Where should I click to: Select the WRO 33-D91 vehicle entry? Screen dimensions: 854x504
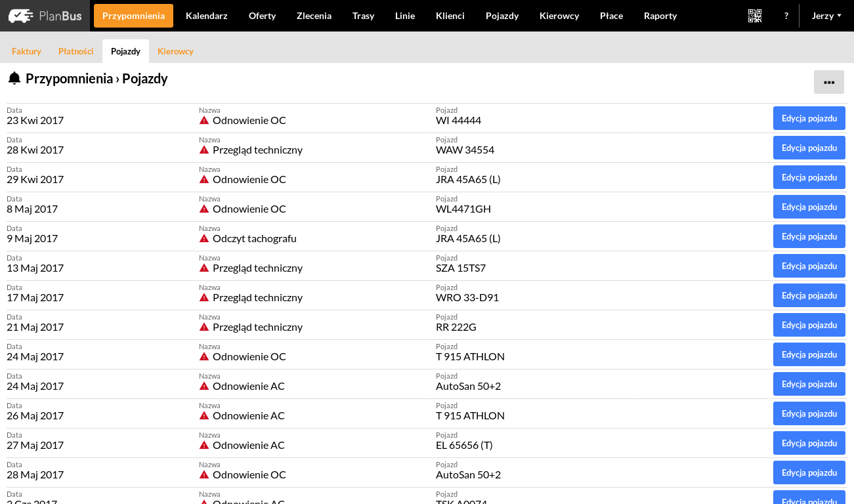click(x=467, y=297)
